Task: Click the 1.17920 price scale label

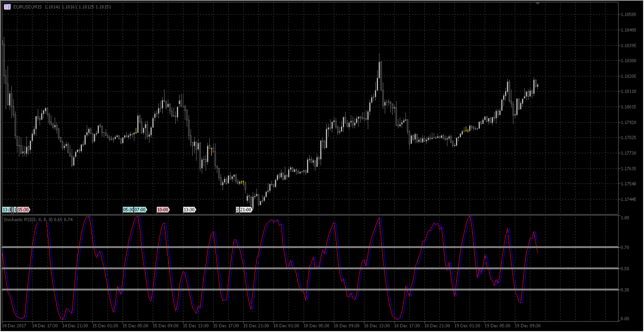Action: (629, 123)
